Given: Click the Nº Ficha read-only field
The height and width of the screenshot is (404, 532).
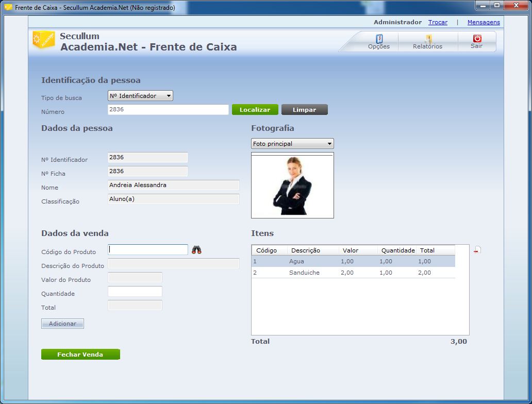Looking at the screenshot, I should point(147,171).
